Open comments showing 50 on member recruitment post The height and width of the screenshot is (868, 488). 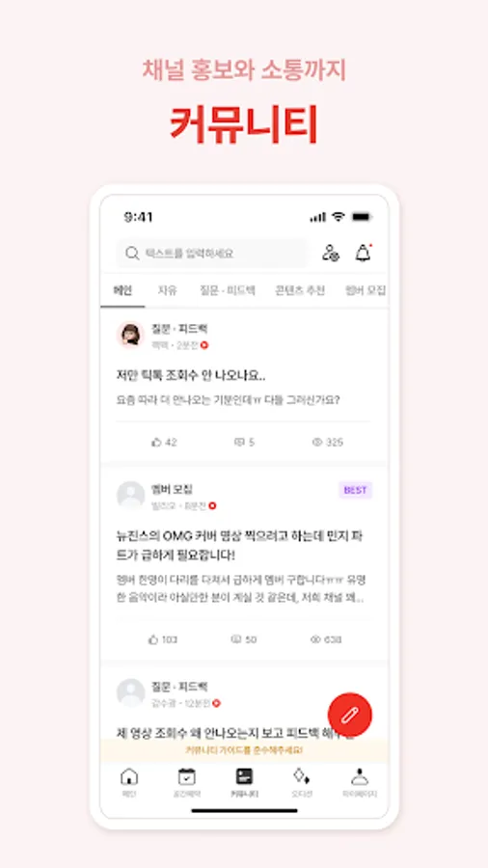point(243,639)
